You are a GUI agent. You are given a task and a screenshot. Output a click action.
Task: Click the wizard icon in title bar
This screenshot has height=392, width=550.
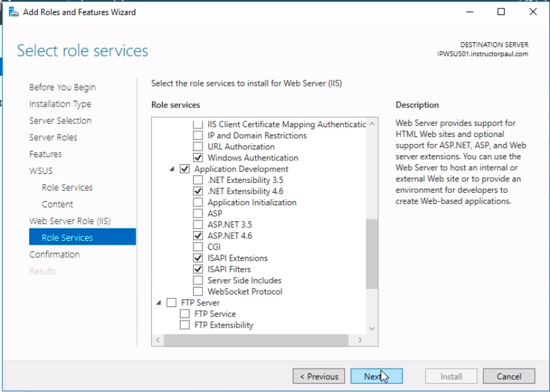pos(14,12)
